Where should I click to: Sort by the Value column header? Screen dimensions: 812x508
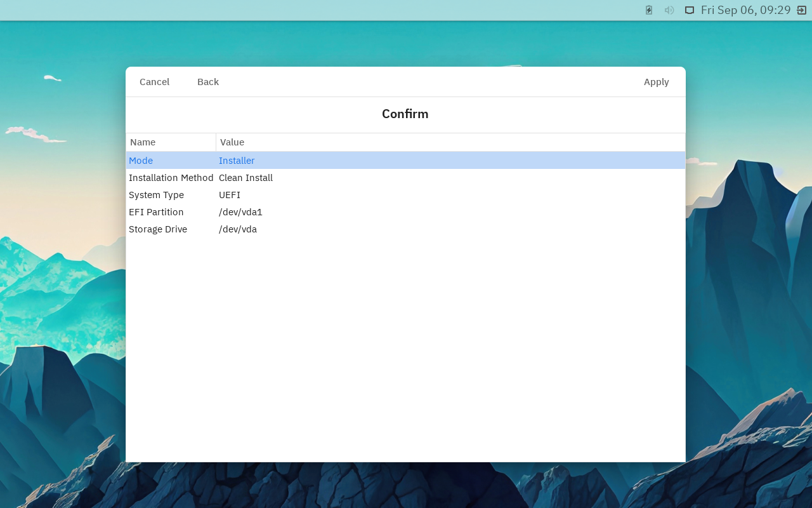tap(450, 142)
